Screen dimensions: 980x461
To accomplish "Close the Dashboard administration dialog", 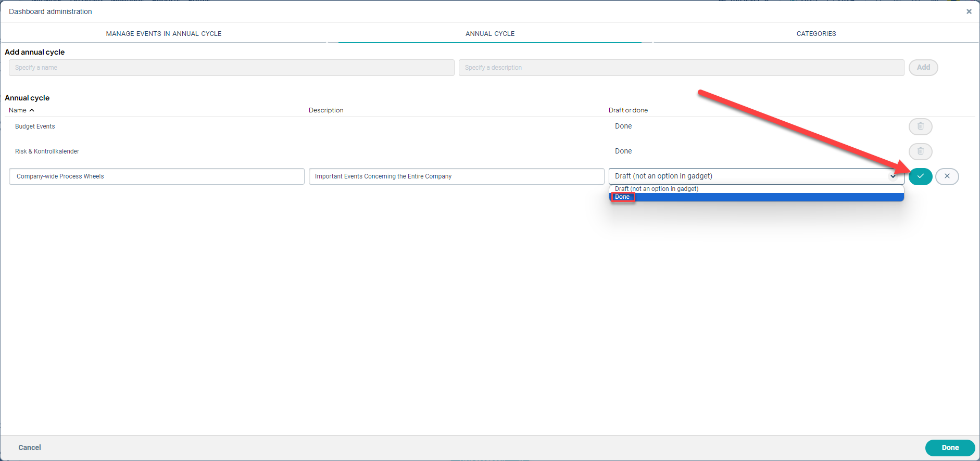I will [x=969, y=11].
